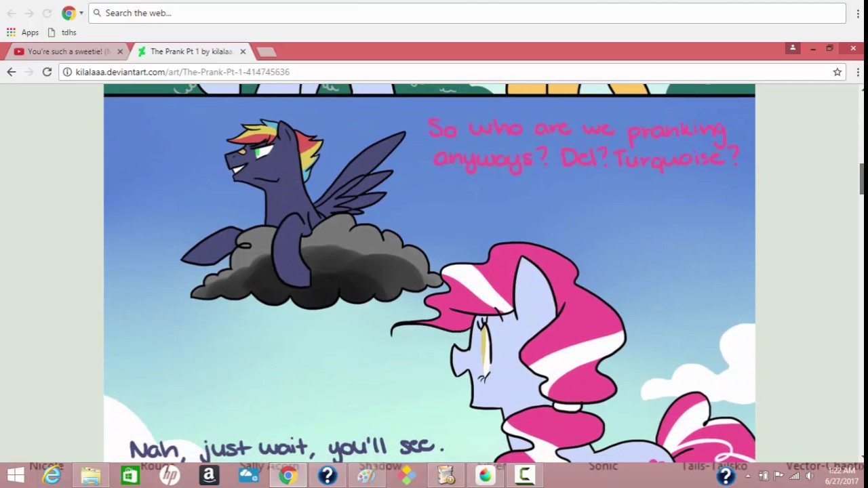Viewport: 868px width, 488px height.
Task: Open the Apps bookmark shortcut
Action: [x=22, y=33]
